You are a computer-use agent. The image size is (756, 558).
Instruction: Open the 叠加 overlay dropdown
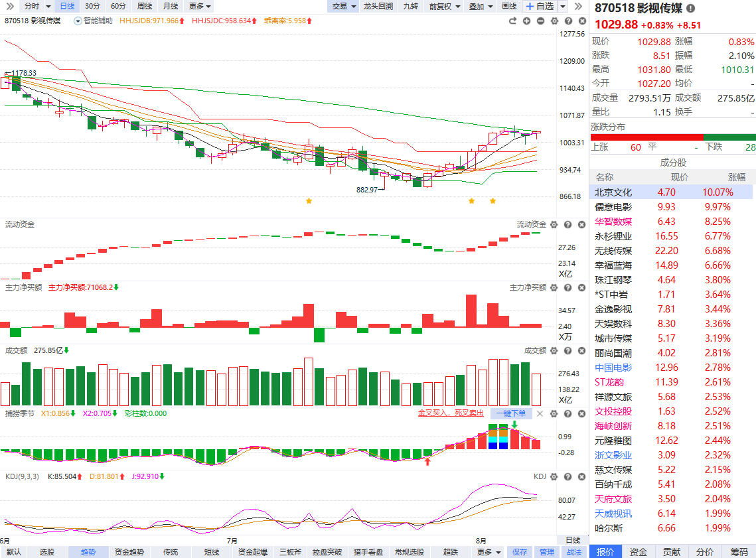[481, 6]
